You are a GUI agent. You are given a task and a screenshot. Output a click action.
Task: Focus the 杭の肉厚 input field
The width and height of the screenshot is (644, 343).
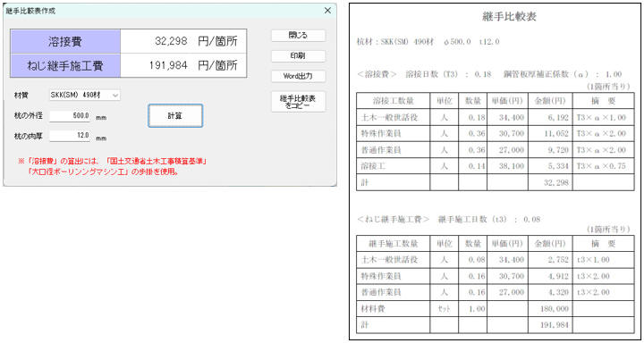(71, 136)
